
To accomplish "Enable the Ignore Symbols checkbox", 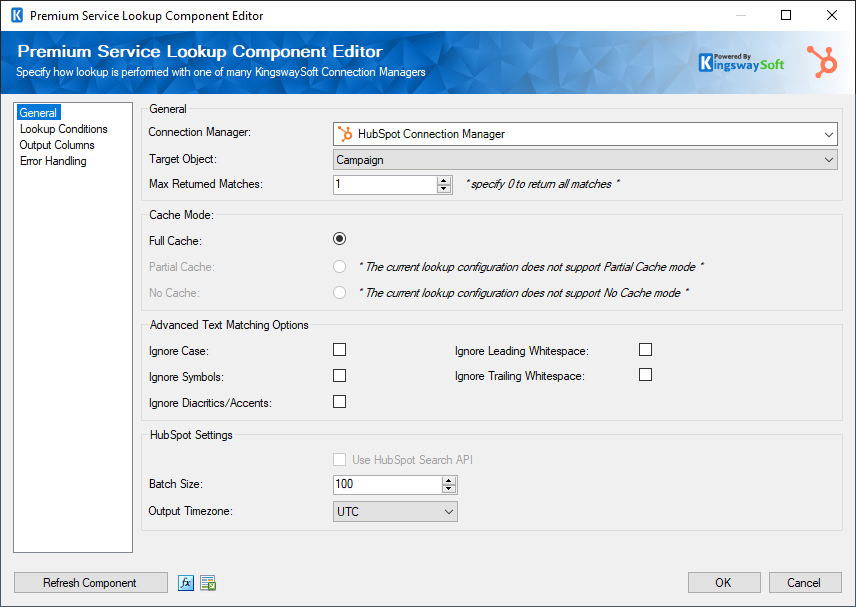I will tap(340, 376).
